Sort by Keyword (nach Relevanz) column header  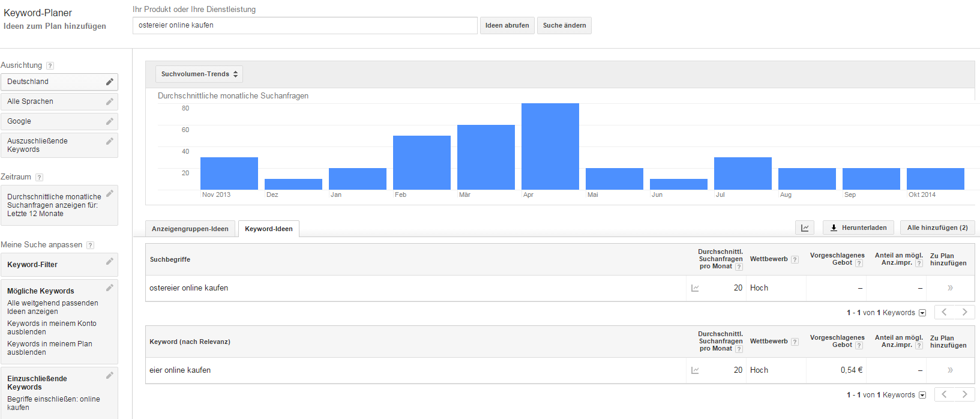[190, 342]
